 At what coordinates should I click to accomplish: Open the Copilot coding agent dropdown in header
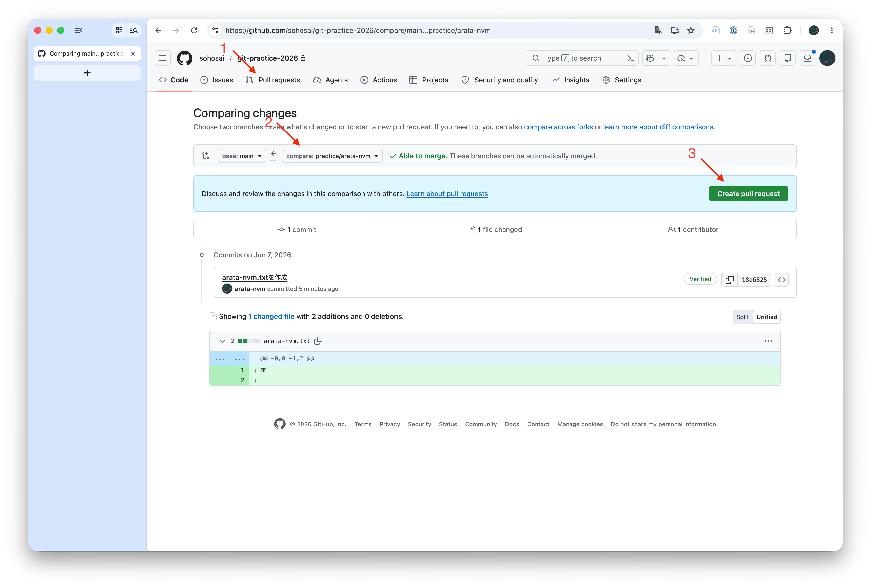[x=686, y=58]
